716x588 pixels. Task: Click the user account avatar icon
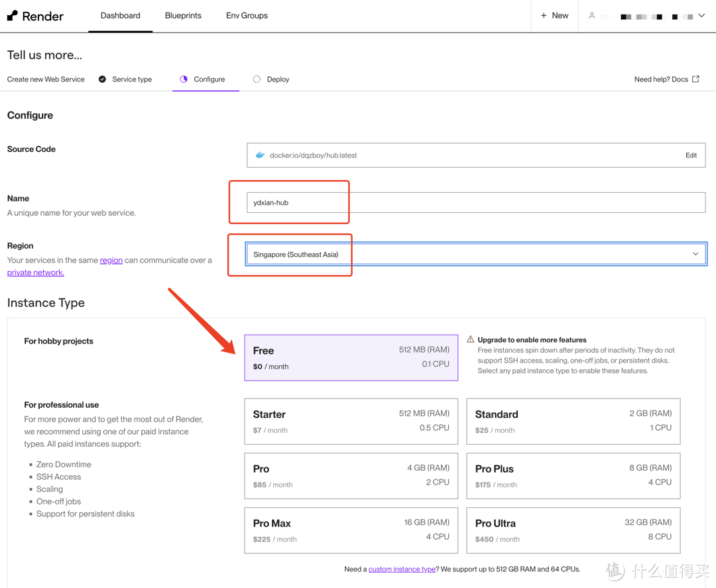[x=591, y=16]
